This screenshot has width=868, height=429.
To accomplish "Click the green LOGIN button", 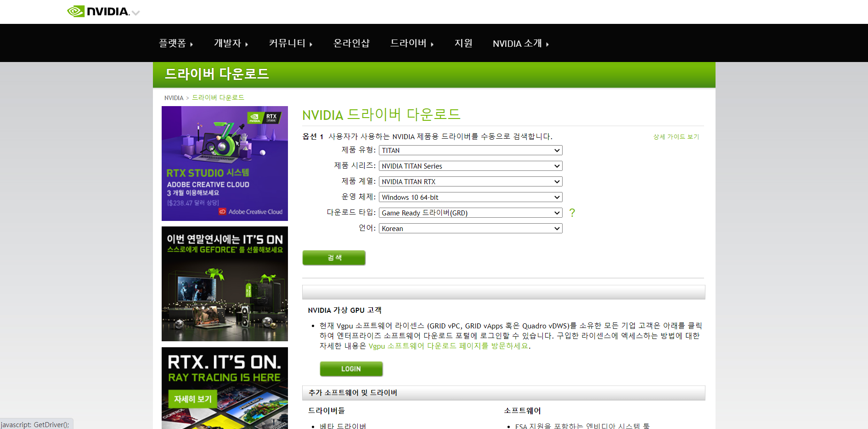I will (x=351, y=369).
